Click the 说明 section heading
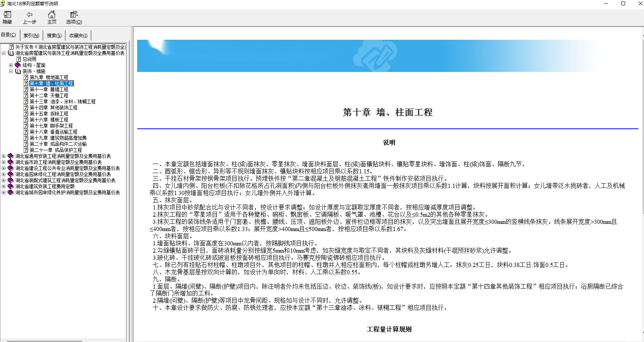The image size is (644, 342). (x=389, y=142)
